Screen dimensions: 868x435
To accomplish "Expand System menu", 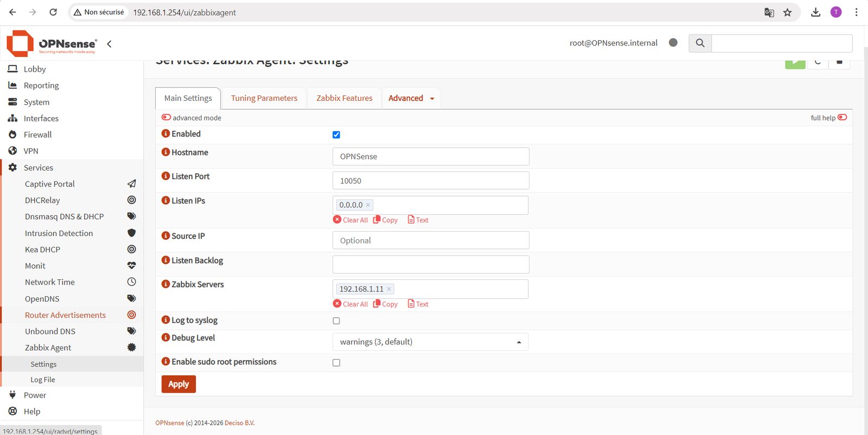I will [x=36, y=102].
